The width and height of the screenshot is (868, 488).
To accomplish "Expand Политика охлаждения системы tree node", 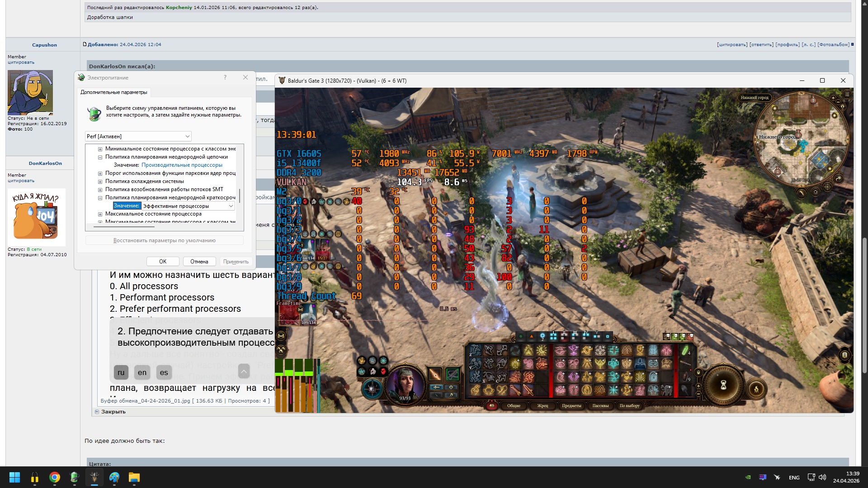I will tap(100, 182).
